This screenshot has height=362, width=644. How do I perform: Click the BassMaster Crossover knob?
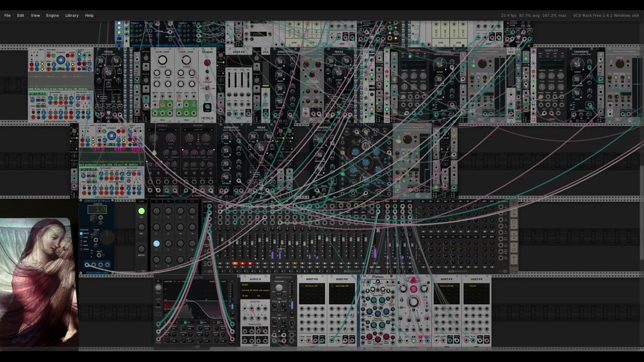(279, 288)
